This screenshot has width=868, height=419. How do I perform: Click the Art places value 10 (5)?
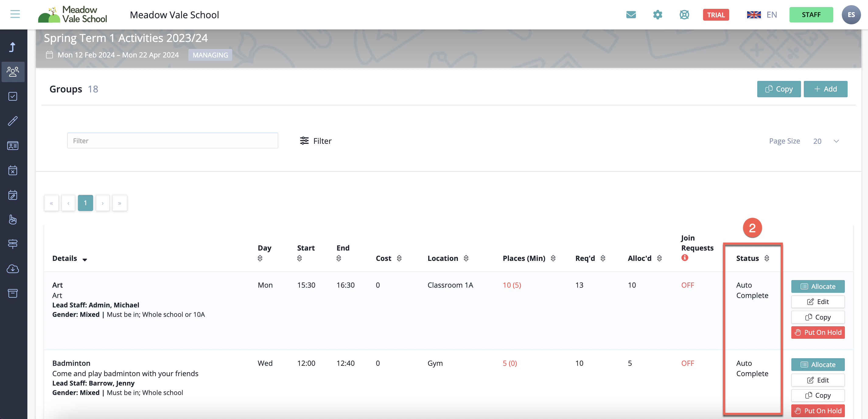(x=512, y=285)
